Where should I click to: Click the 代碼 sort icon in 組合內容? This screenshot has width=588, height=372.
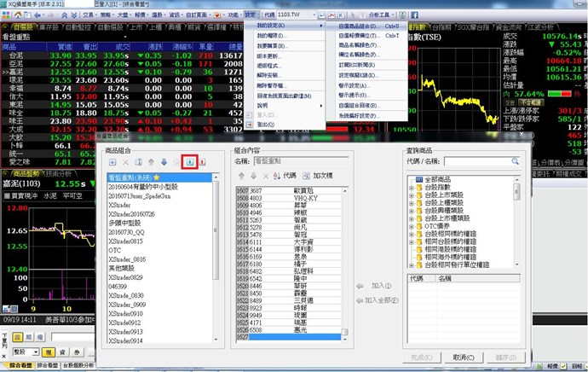[278, 175]
